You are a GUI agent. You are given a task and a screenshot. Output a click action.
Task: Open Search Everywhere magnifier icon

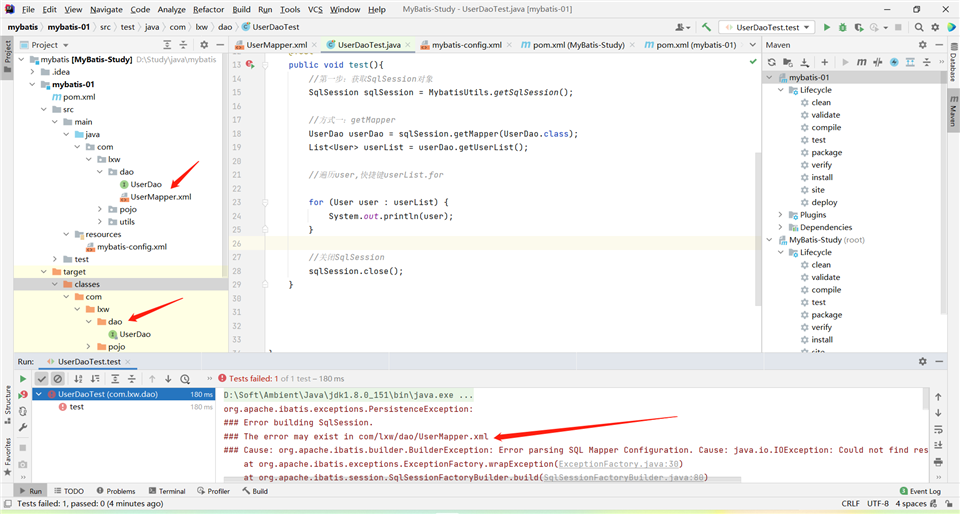coord(919,27)
